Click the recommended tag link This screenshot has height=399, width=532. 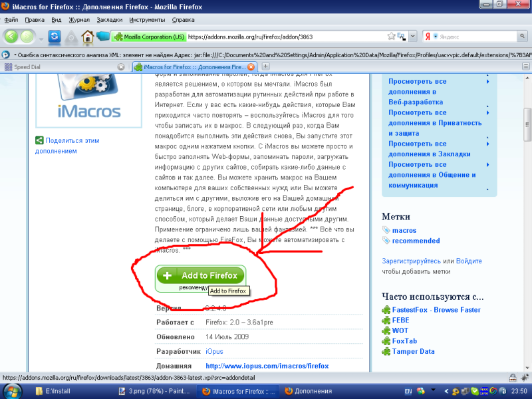click(416, 241)
